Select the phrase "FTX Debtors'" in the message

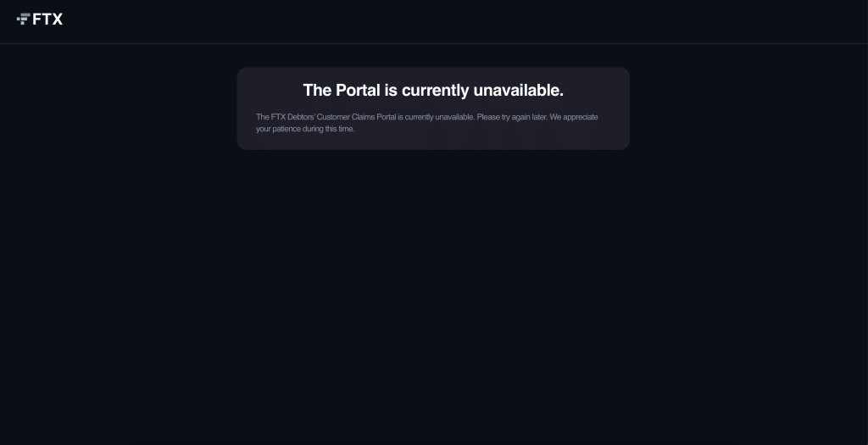[292, 117]
